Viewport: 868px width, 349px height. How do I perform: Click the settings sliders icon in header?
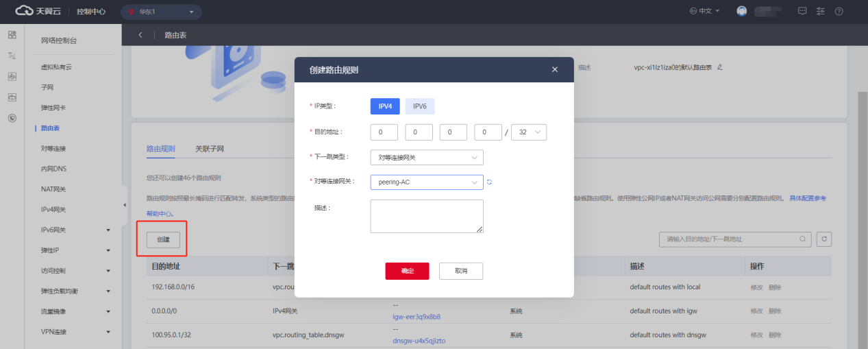coord(821,12)
